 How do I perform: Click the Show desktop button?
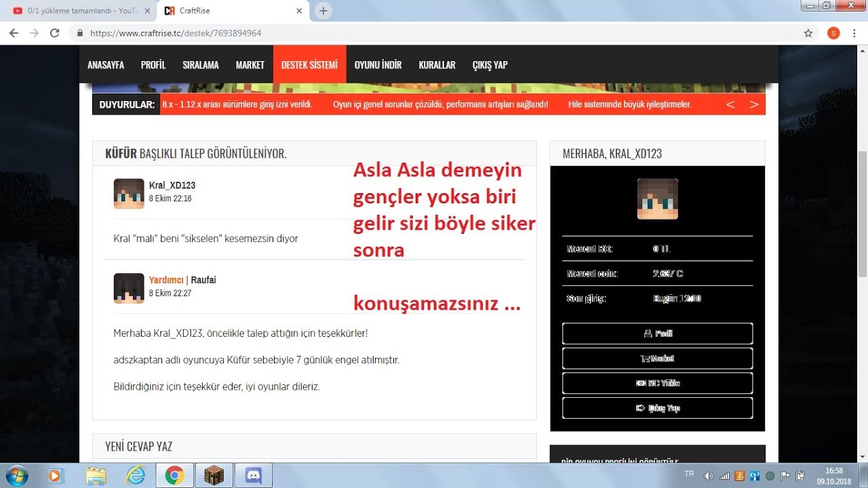[x=863, y=476]
